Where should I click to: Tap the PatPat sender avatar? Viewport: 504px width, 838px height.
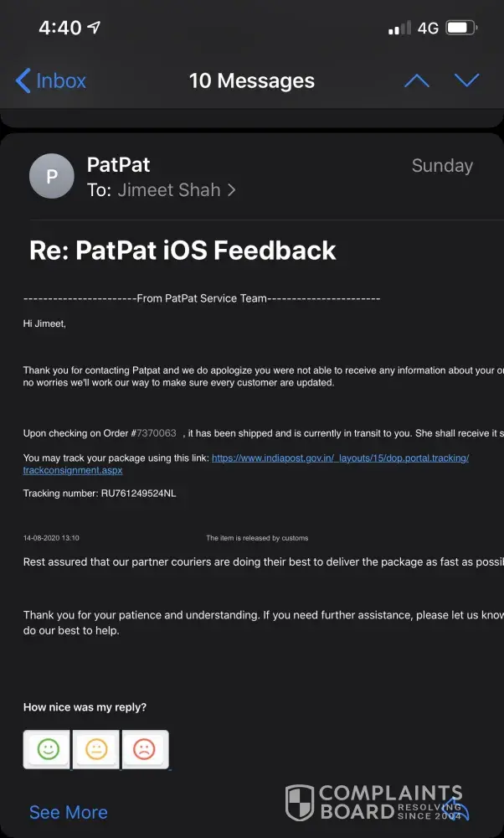point(51,177)
